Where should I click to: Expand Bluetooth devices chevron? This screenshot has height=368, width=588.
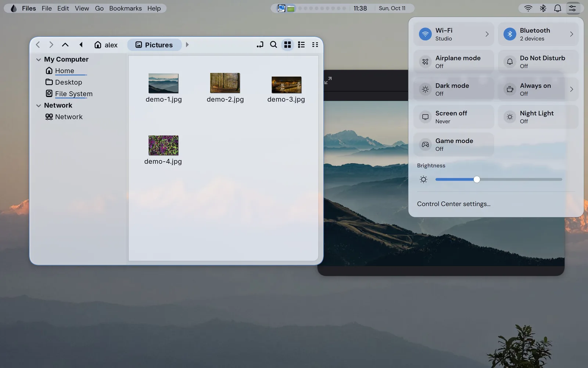[x=571, y=34]
